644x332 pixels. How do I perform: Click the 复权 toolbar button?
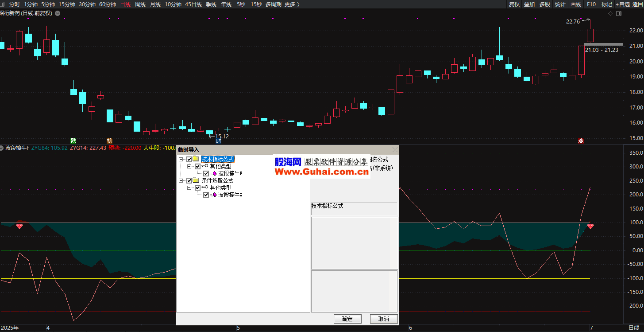pos(514,4)
